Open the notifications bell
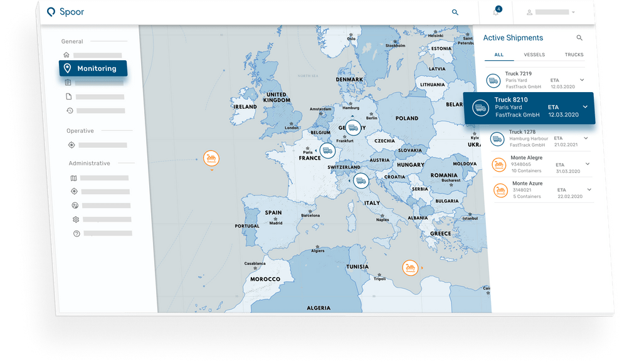Screen dimensions: 627x364 coord(496,12)
